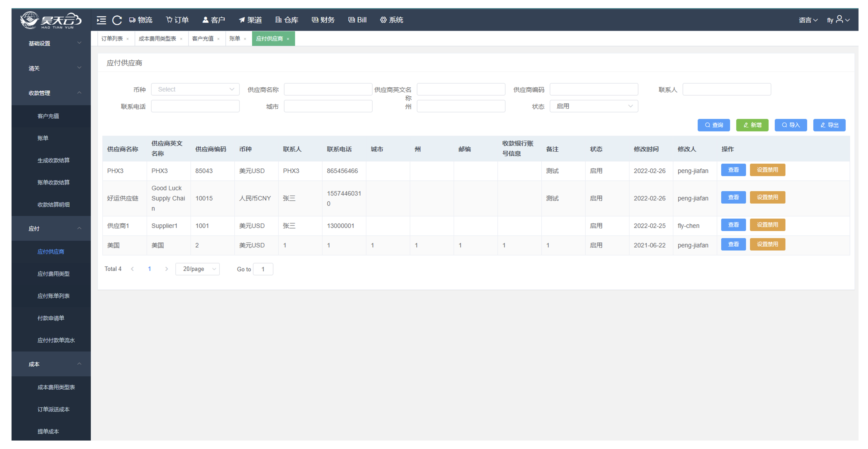Image resolution: width=868 pixels, height=449 pixels.
Task: Open the 币种 currency Select dropdown
Action: pyautogui.click(x=195, y=89)
